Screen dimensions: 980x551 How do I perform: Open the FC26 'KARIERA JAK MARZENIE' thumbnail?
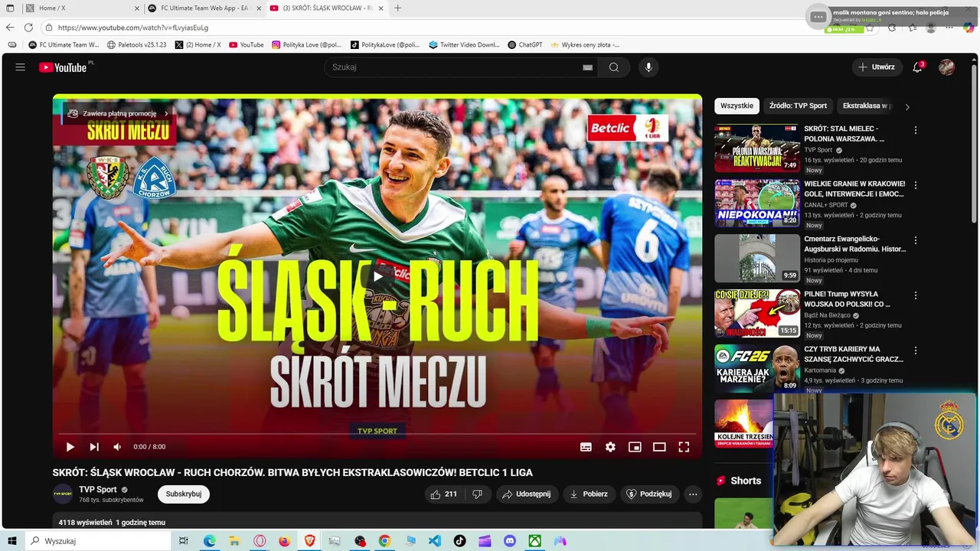(757, 369)
